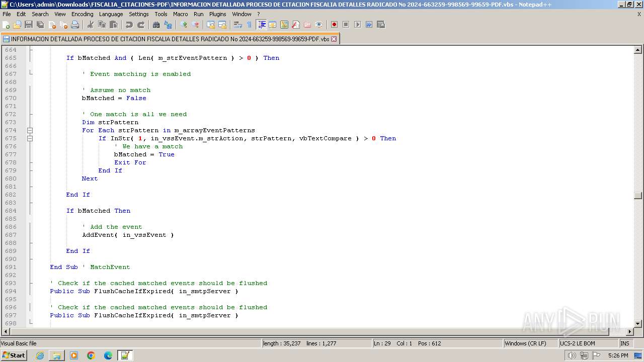
Task: Open Chrome from the taskbar
Action: pyautogui.click(x=91, y=355)
